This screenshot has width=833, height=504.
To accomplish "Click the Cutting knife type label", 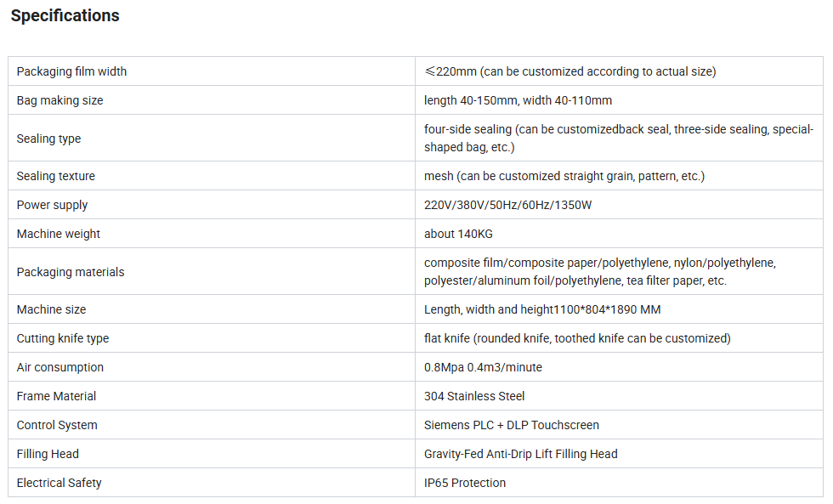I will pyautogui.click(x=63, y=338).
